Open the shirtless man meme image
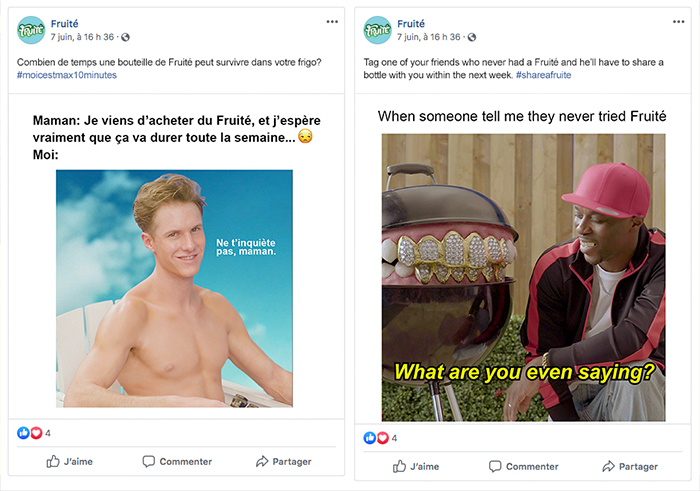Viewport: 700px width, 491px height. (x=174, y=288)
